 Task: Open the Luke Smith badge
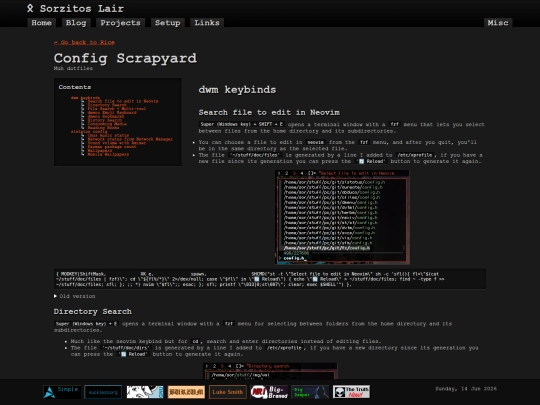228,392
